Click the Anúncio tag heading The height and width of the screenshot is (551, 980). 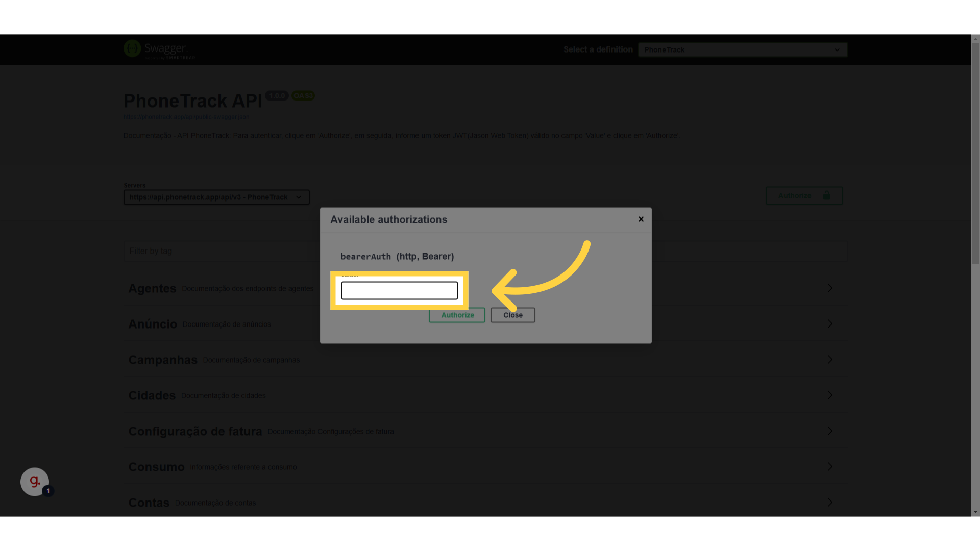(x=153, y=324)
